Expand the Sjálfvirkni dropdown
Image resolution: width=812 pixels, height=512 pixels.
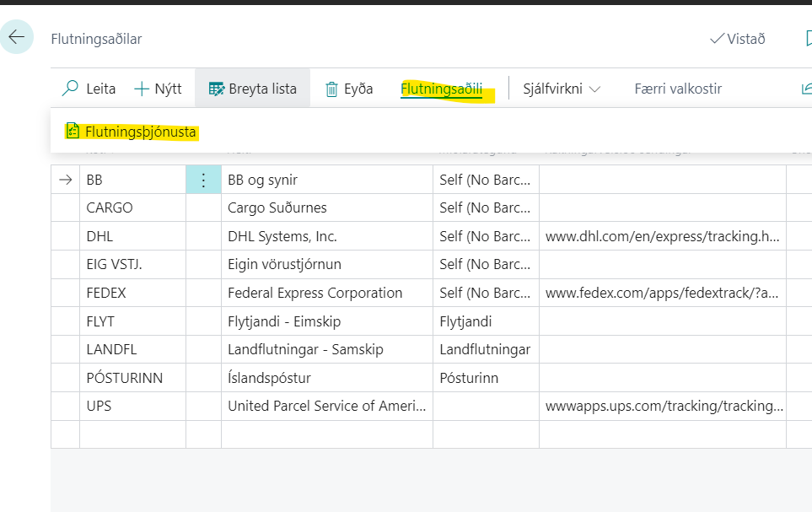click(x=562, y=89)
